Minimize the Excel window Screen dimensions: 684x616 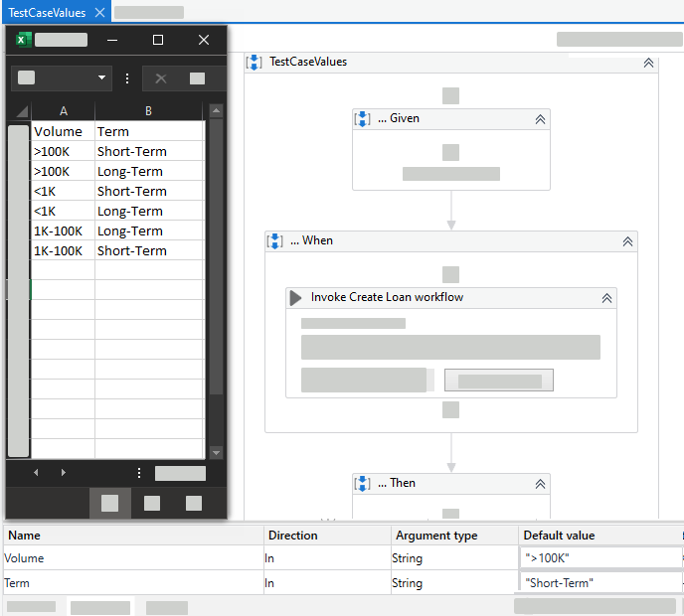(x=112, y=40)
